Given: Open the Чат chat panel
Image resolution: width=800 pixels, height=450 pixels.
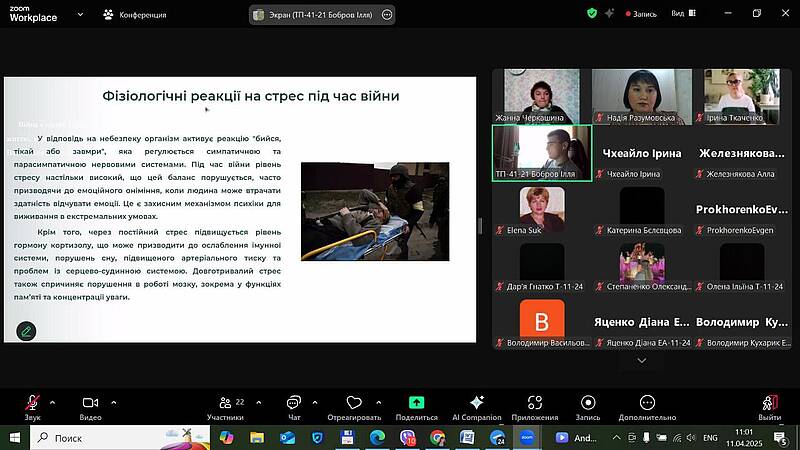Looking at the screenshot, I should click(x=294, y=403).
